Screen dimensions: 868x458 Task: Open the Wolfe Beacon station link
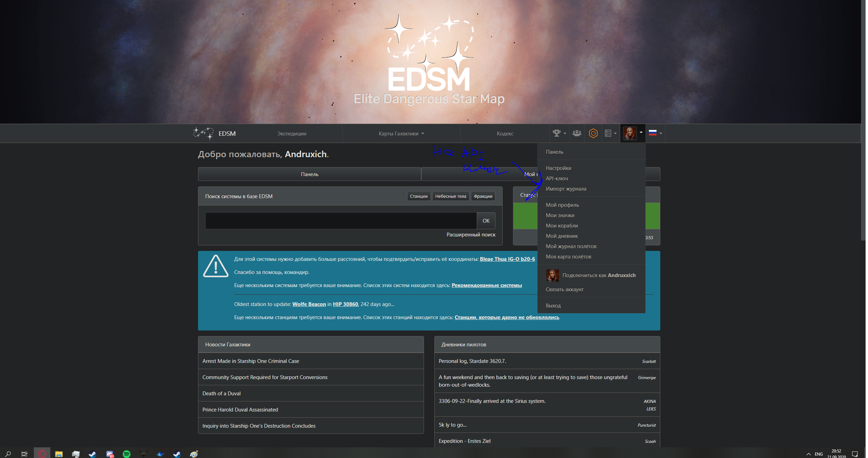point(309,304)
